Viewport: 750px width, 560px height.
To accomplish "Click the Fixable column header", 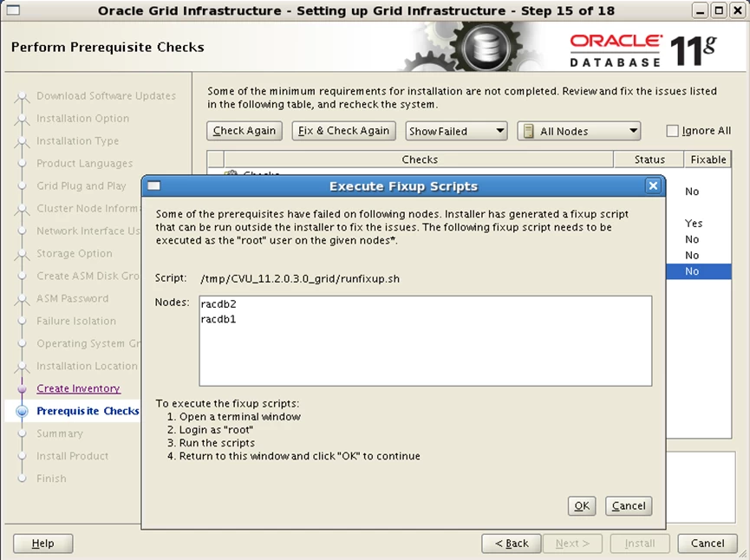I will 708,160.
